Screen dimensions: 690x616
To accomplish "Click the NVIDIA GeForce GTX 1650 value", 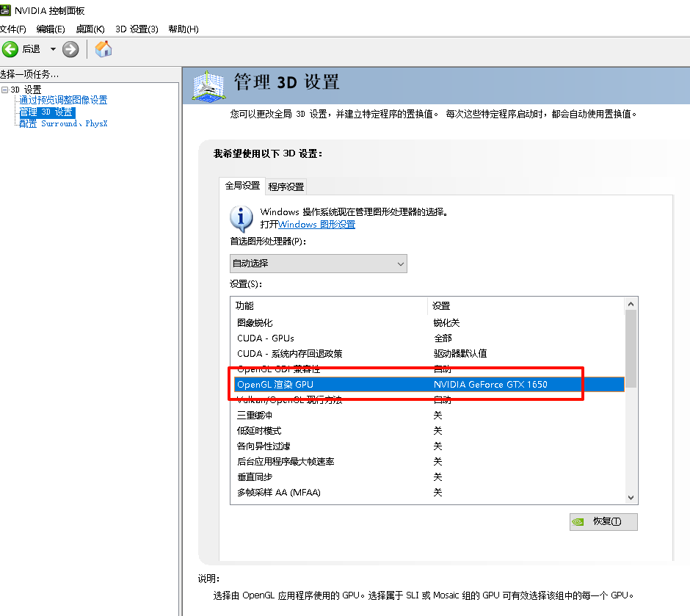I will [x=490, y=385].
